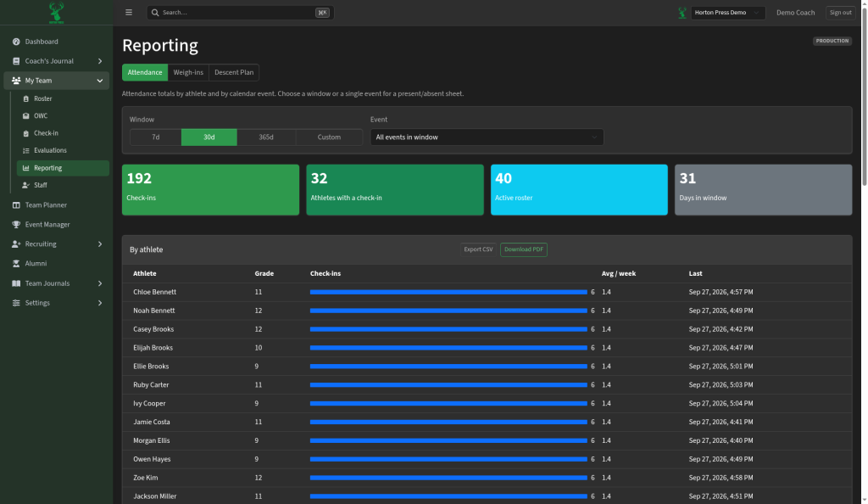Switch to the Descent Plan tab
Image resolution: width=868 pixels, height=504 pixels.
[234, 72]
